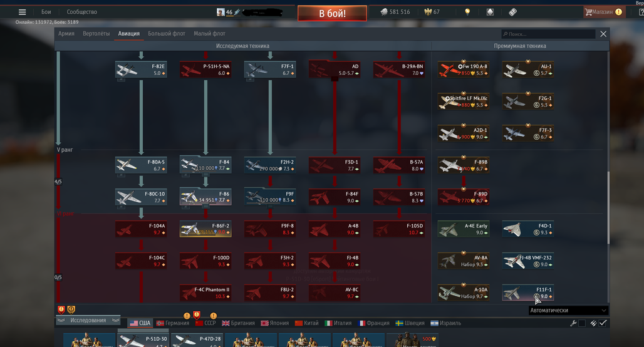This screenshot has height=347, width=644.
Task: Select the F-104A aircraft card
Action: pyautogui.click(x=141, y=229)
